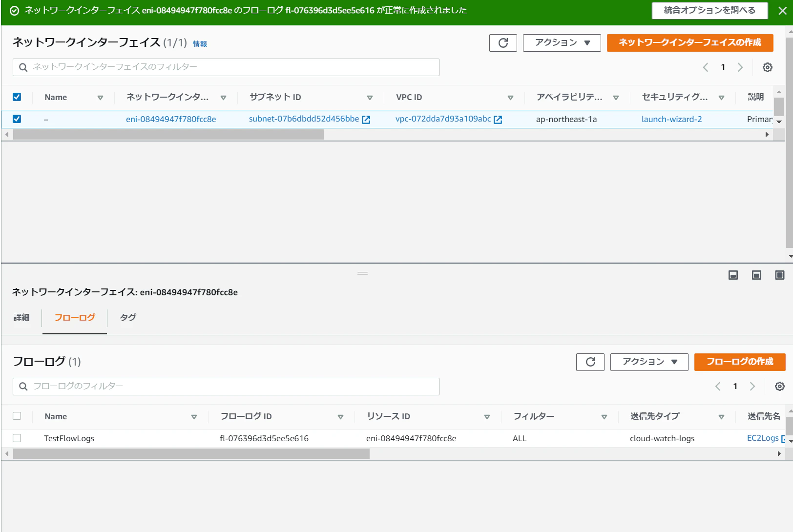
Task: Open network interfaces table settings gear
Action: click(768, 67)
